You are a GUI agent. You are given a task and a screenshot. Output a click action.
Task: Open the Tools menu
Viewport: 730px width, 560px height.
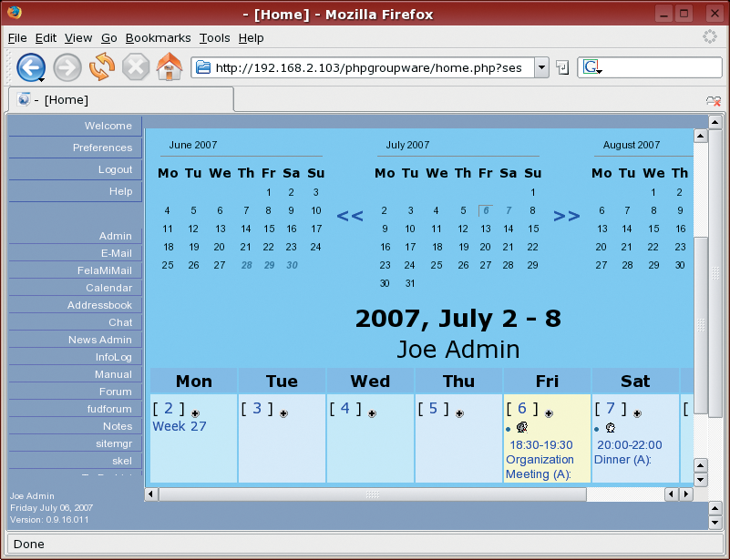214,38
